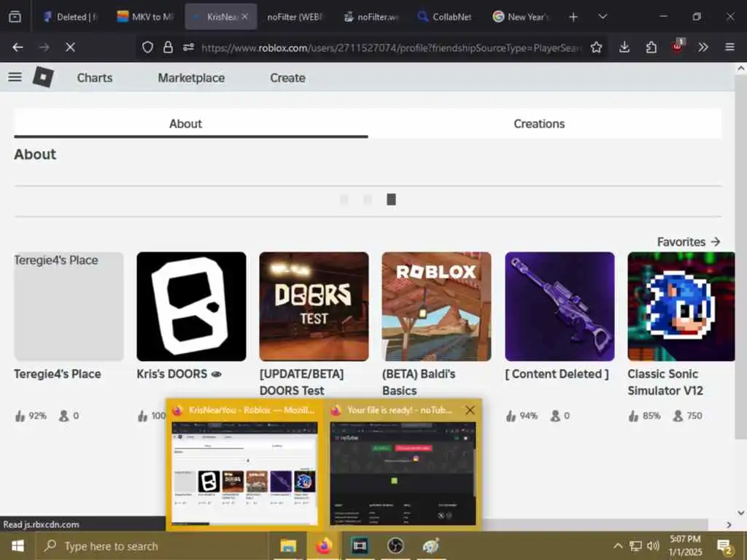This screenshot has width=747, height=560.
Task: Click the [UPDATE/BETA] DOORS Test title
Action: tap(301, 382)
